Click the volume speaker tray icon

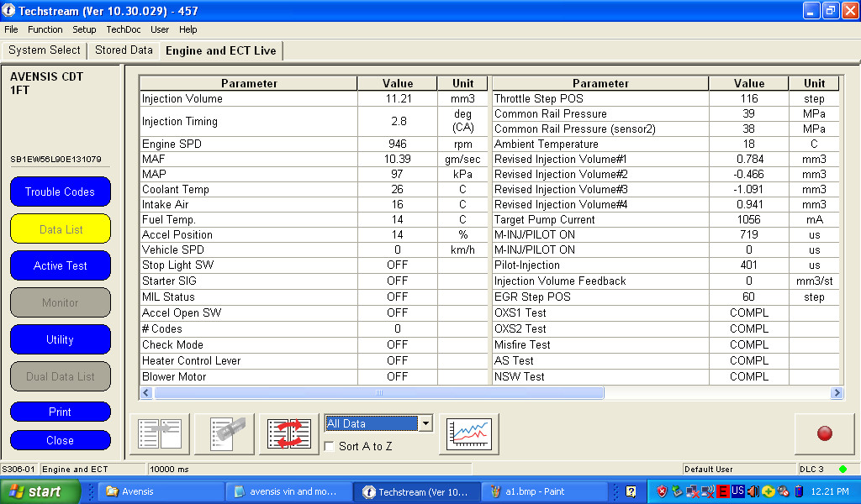(x=753, y=491)
